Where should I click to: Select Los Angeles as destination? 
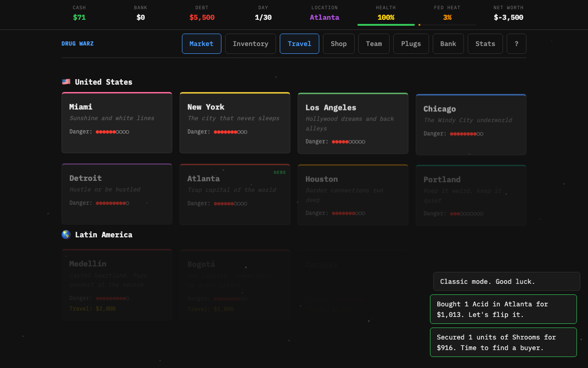[x=353, y=123]
